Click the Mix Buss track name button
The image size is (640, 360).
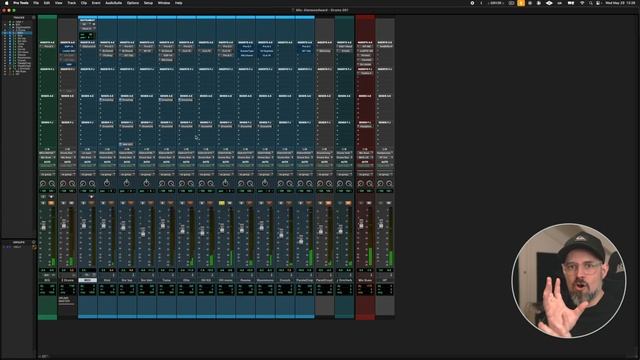click(x=365, y=280)
